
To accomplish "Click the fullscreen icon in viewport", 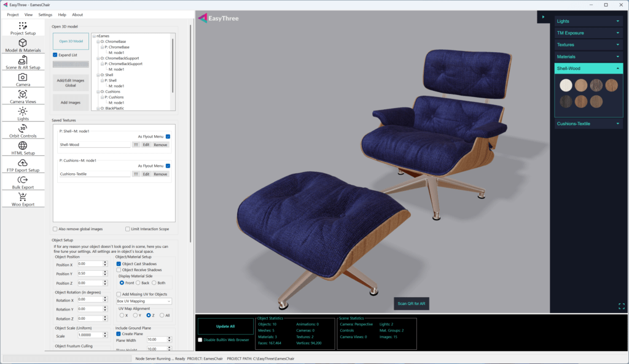I will tap(621, 306).
